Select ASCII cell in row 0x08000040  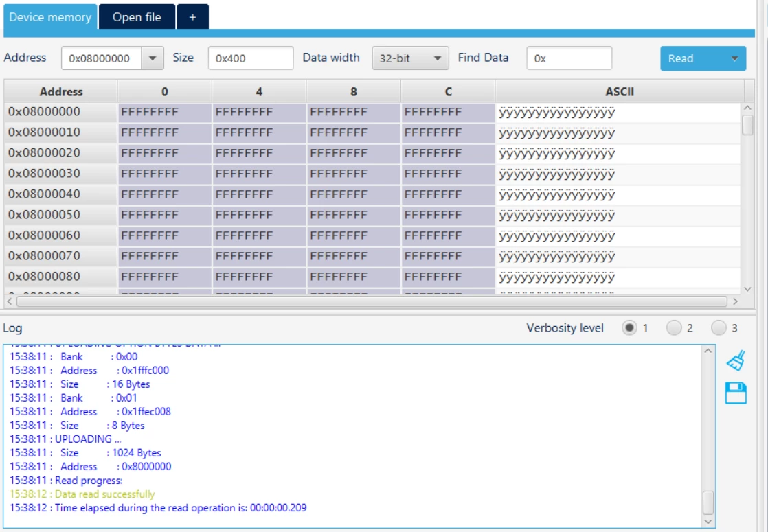click(x=618, y=194)
